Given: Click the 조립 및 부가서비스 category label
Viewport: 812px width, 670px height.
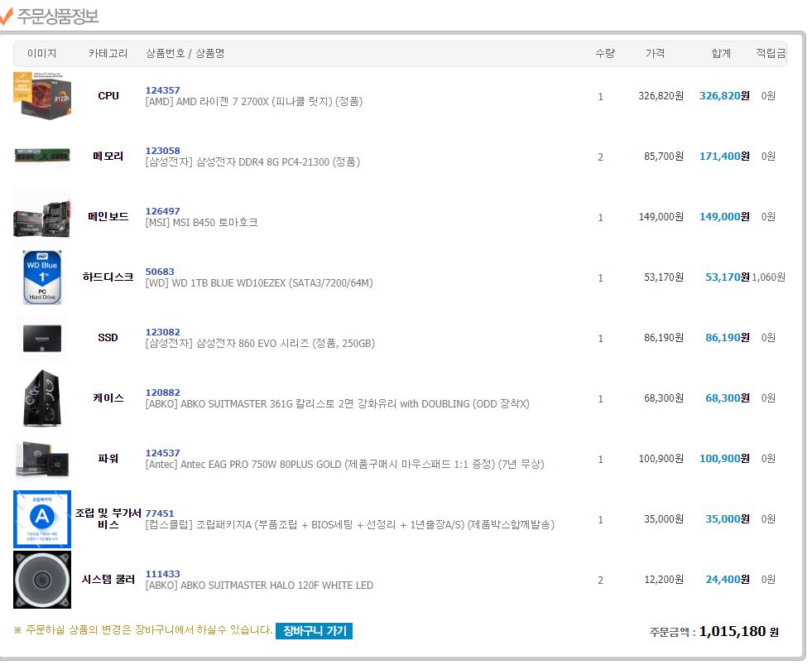Looking at the screenshot, I should coord(108,518).
